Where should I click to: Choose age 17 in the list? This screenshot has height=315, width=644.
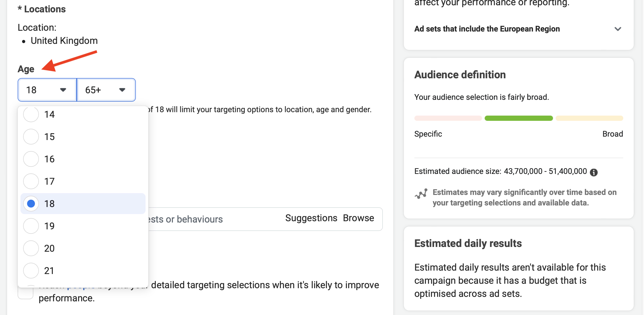[x=83, y=181]
